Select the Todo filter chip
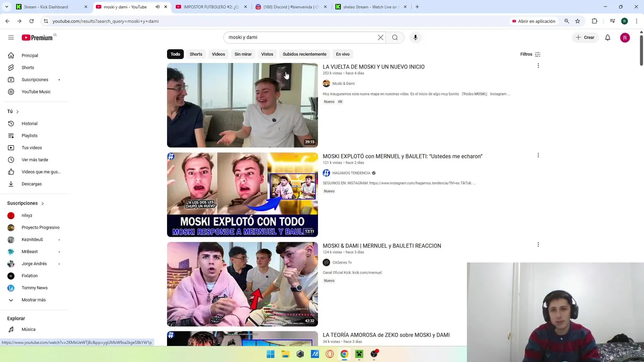 (175, 54)
